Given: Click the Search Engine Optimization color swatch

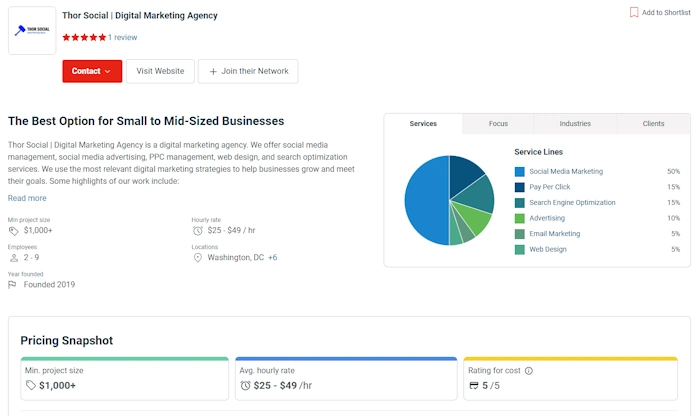Looking at the screenshot, I should coord(520,203).
